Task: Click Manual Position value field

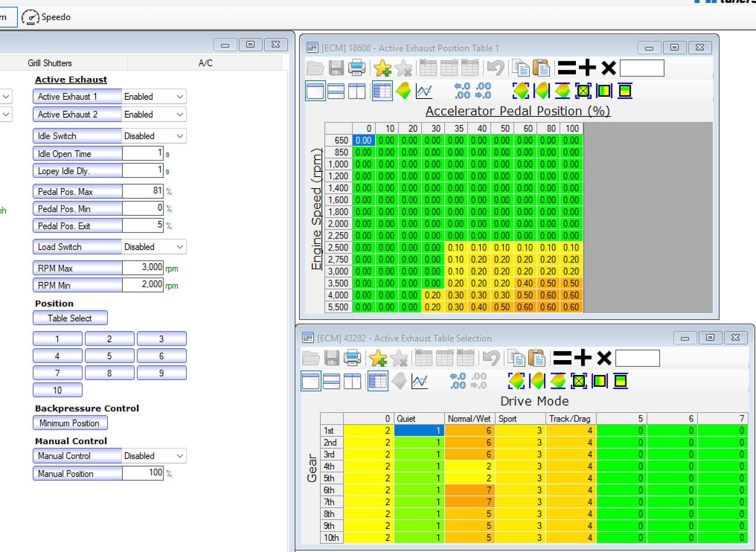Action: point(143,473)
